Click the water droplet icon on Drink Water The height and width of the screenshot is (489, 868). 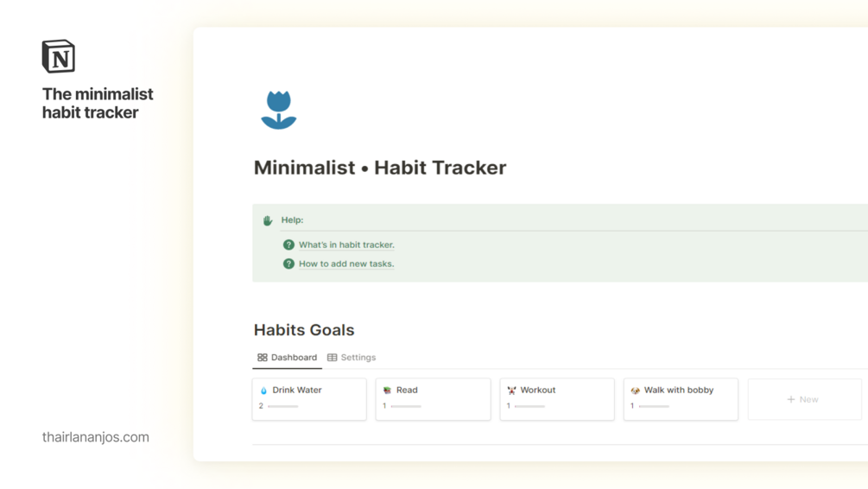264,391
